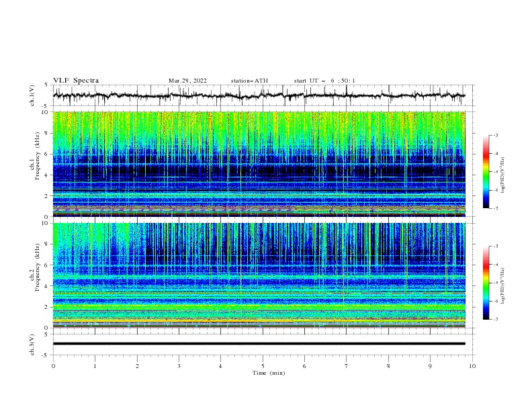Image resolution: width=532 pixels, height=411 pixels.
Task: Click the '-7' value on ch.2 colorbar
Action: (495, 319)
